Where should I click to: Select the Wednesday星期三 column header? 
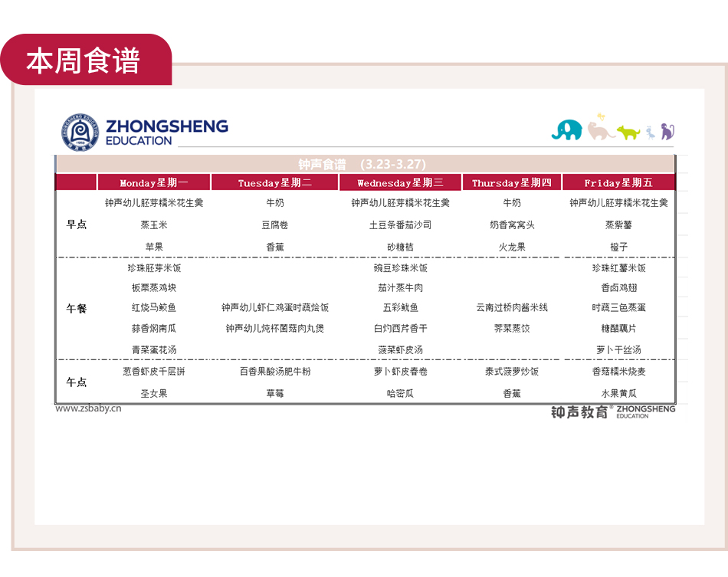click(399, 183)
